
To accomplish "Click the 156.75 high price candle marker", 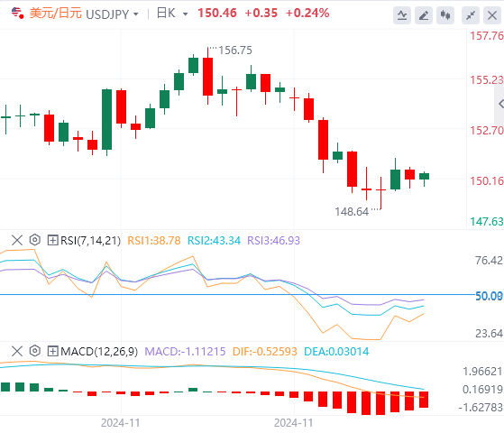I will [235, 51].
